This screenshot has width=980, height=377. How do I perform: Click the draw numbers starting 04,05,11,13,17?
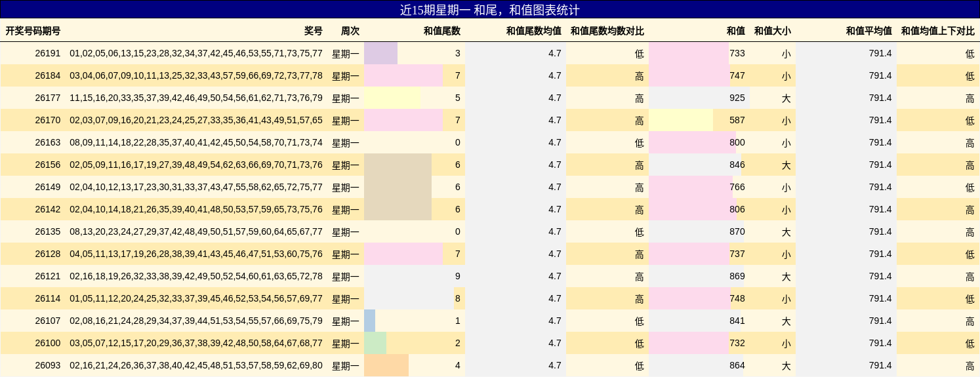click(x=196, y=254)
